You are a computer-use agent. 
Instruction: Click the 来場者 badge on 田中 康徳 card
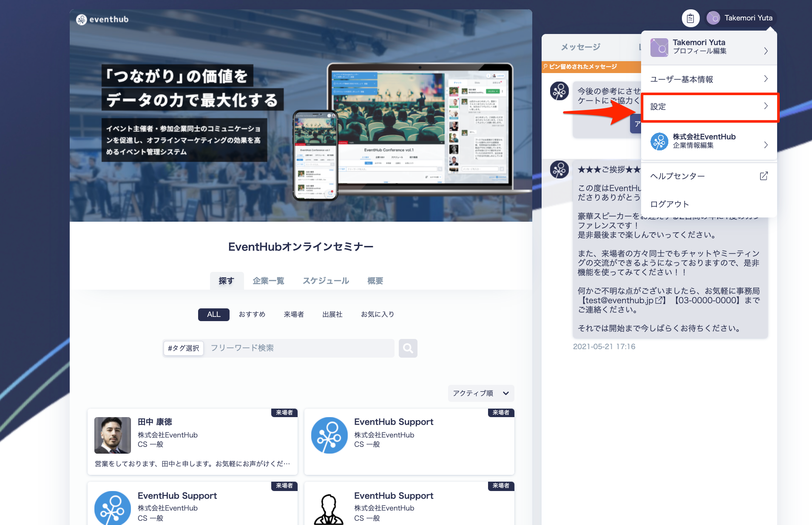[x=284, y=412]
